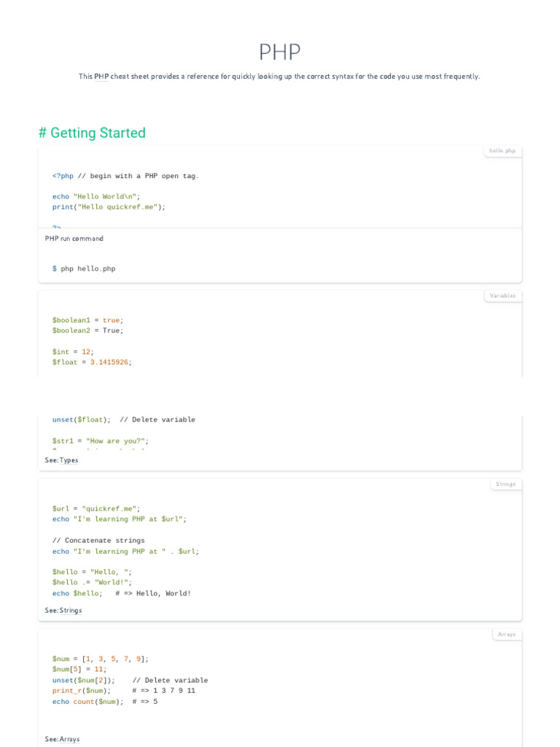
Task: Click the '// Concatenate strings' comment
Action: coord(98,541)
